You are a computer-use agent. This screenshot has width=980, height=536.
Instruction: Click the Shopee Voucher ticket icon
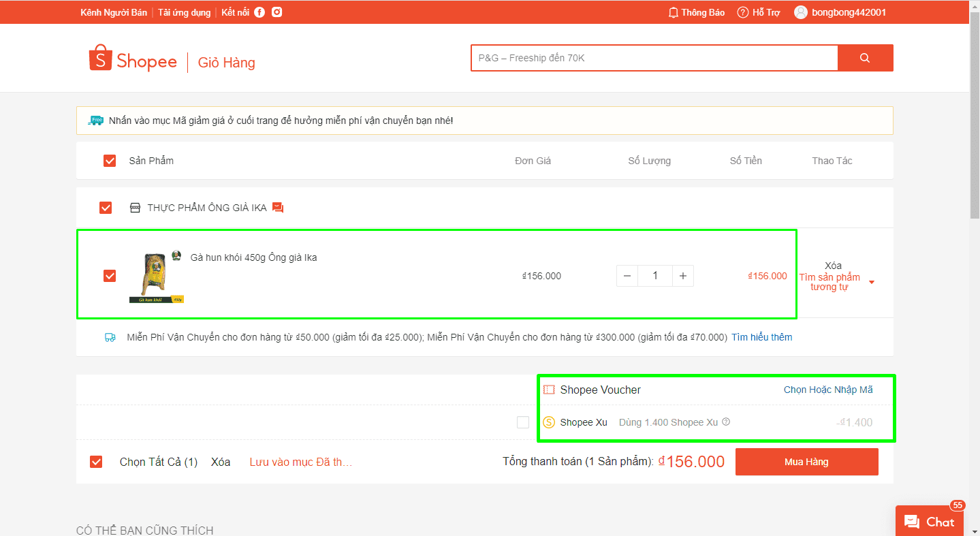549,390
